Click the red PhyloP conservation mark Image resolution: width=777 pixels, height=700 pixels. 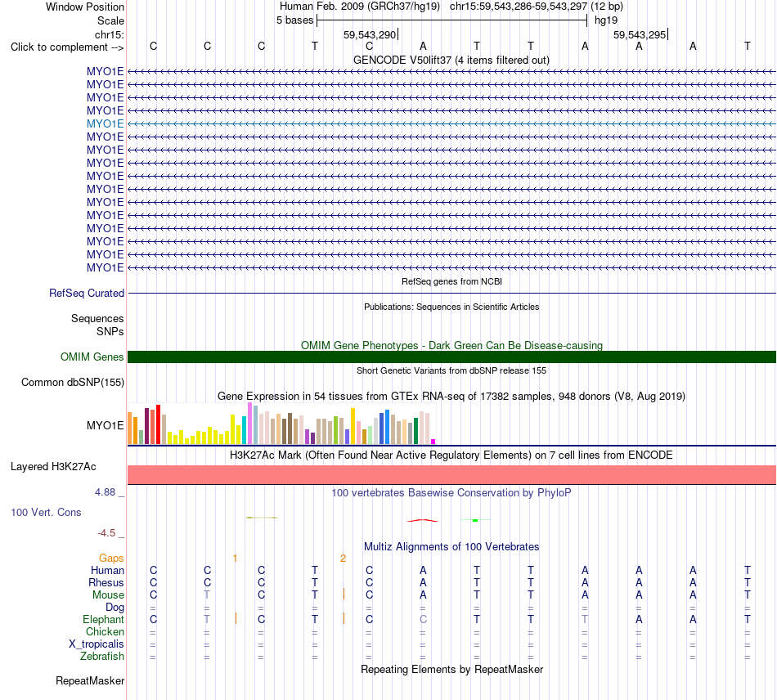(x=423, y=521)
